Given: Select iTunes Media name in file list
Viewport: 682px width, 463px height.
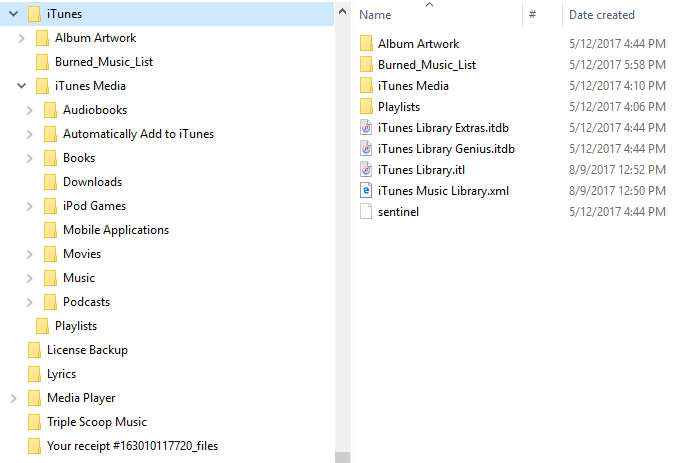Looking at the screenshot, I should point(413,86).
